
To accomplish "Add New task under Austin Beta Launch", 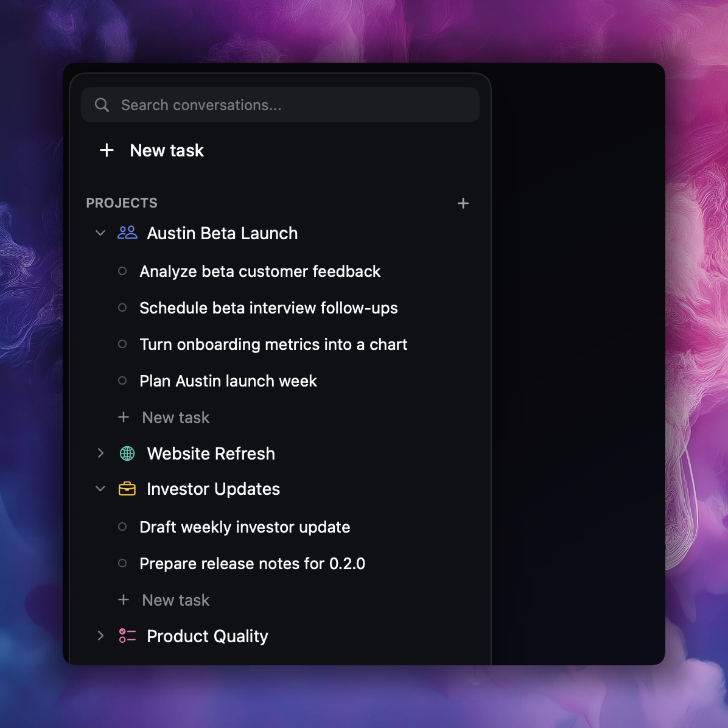I will (175, 418).
